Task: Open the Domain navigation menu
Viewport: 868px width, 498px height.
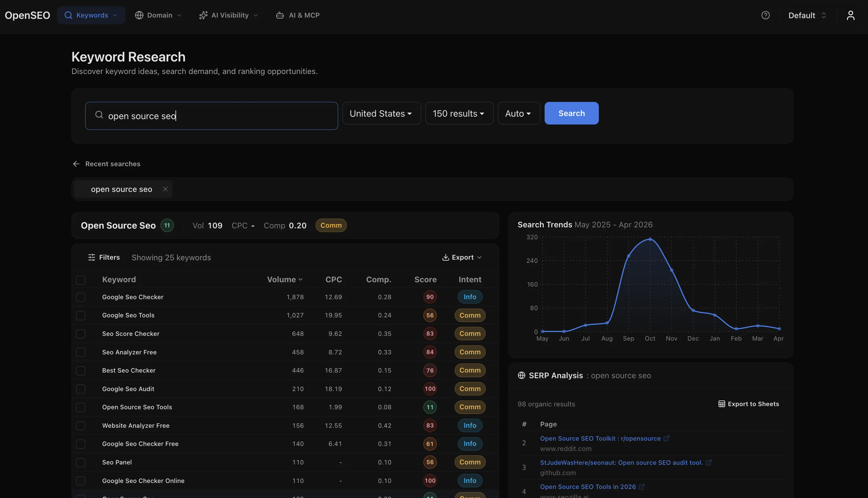Action: 158,15
